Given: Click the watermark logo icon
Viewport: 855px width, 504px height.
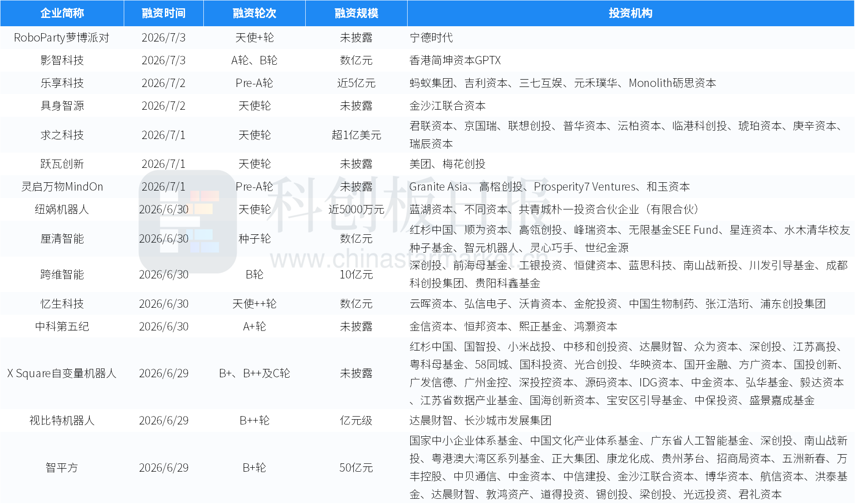Looking at the screenshot, I should (x=188, y=222).
